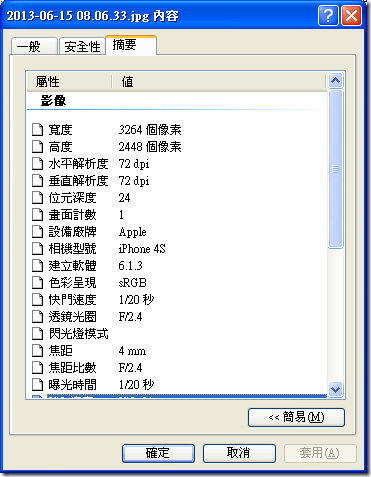
Task: Click the document icon beside 閃光燈模式
Action: click(38, 334)
